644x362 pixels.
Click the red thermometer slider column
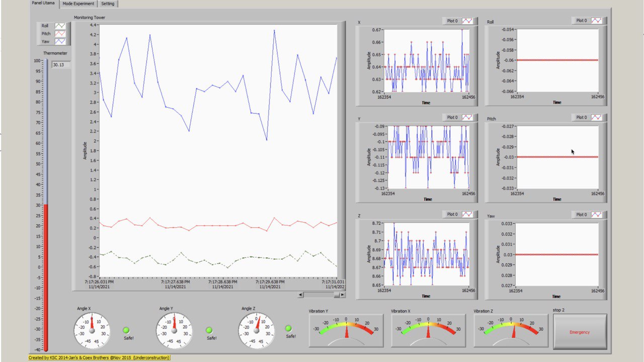point(46,278)
